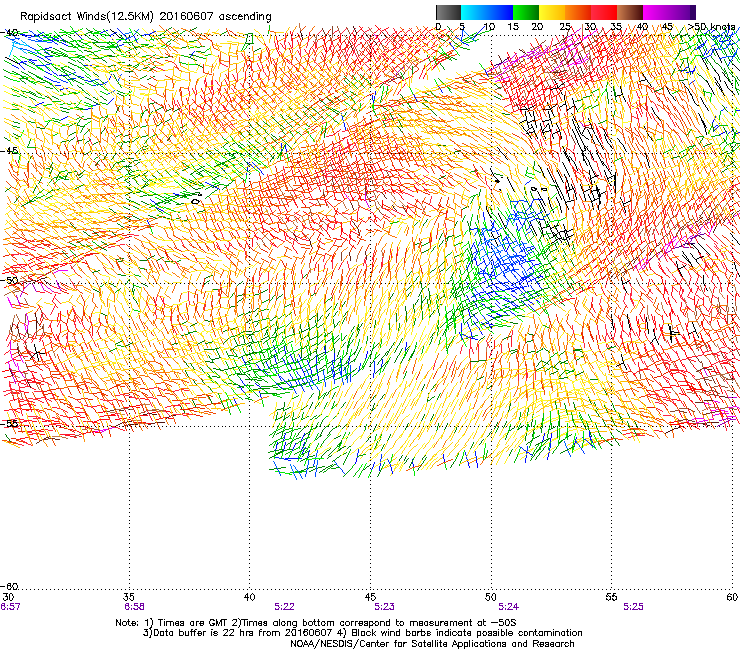The height and width of the screenshot is (650, 740).
Task: Click the '-45' latitude axis label
Action: click(9, 151)
